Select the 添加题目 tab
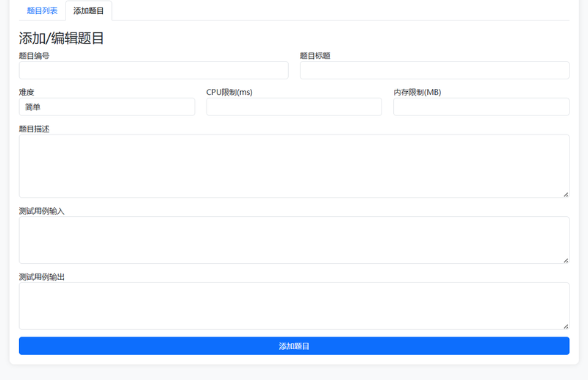The height and width of the screenshot is (380, 588). 88,10
